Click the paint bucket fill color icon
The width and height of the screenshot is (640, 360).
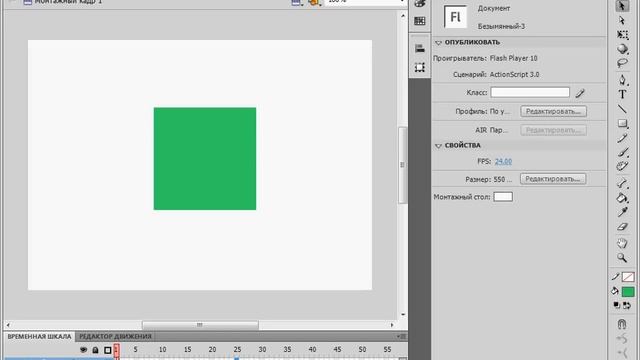(615, 291)
